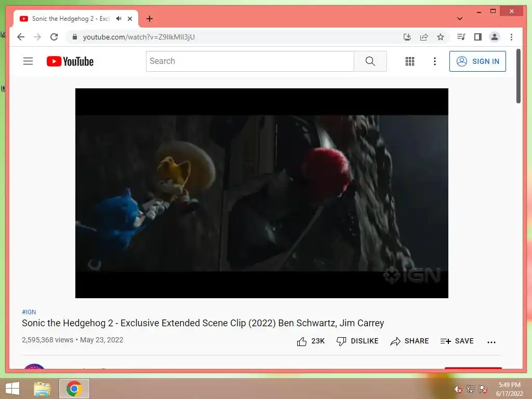The image size is (532, 399).
Task: Click the SHARE button
Action: 409,341
